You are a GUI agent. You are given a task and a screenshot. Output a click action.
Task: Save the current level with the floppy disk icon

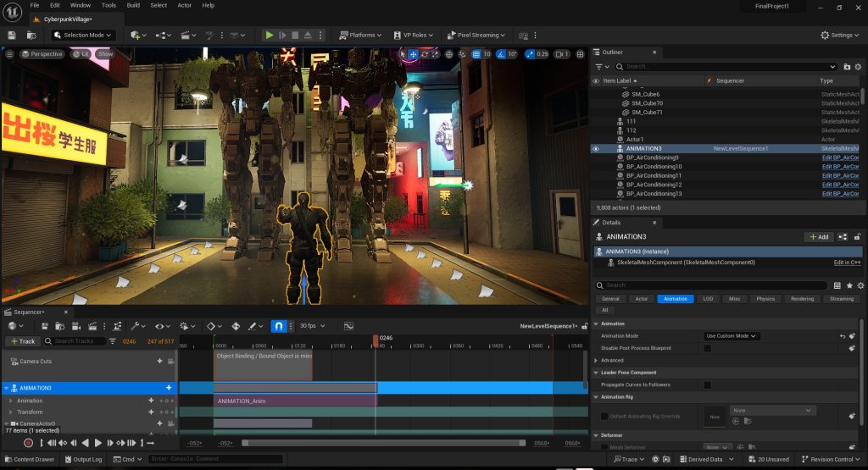coord(12,35)
